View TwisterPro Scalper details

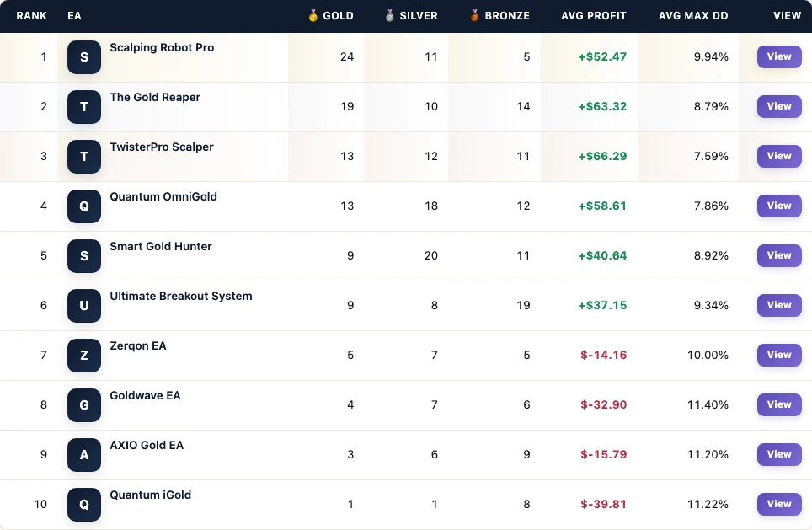(779, 156)
